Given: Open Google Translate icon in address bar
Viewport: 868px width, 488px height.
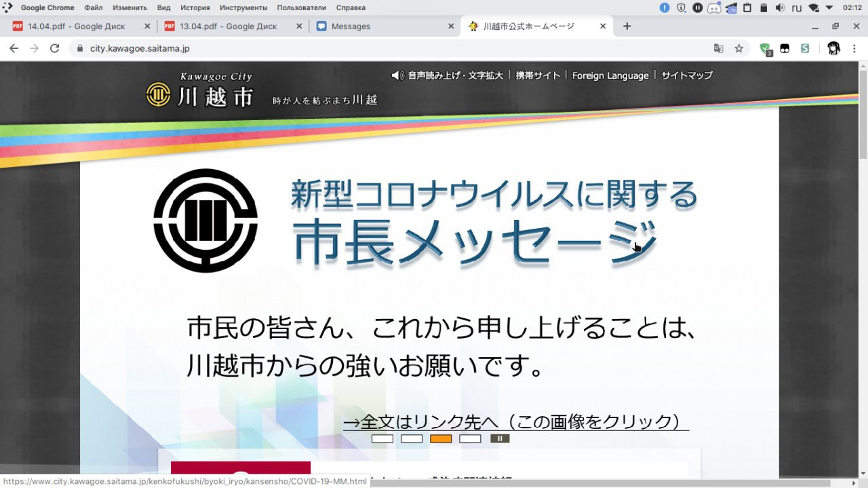Looking at the screenshot, I should [x=718, y=49].
